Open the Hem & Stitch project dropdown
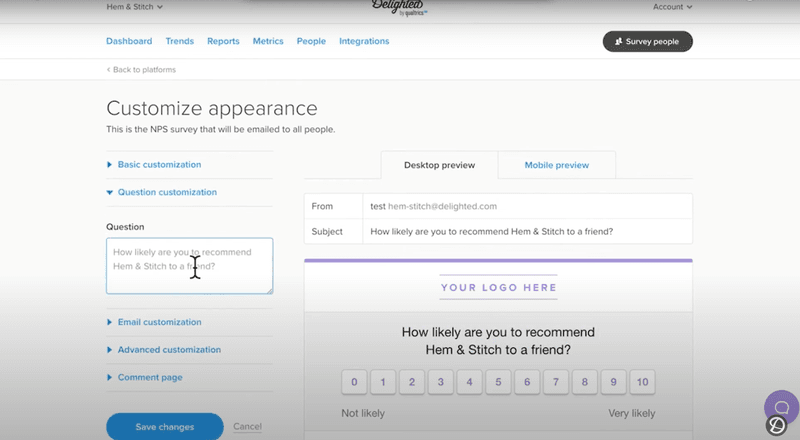The height and width of the screenshot is (440, 800). pyautogui.click(x=135, y=7)
